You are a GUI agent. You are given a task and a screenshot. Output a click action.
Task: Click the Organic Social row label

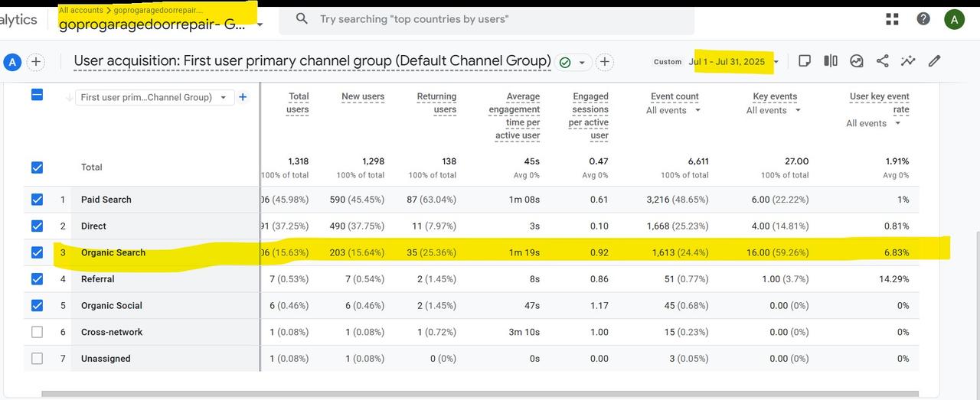pyautogui.click(x=112, y=306)
